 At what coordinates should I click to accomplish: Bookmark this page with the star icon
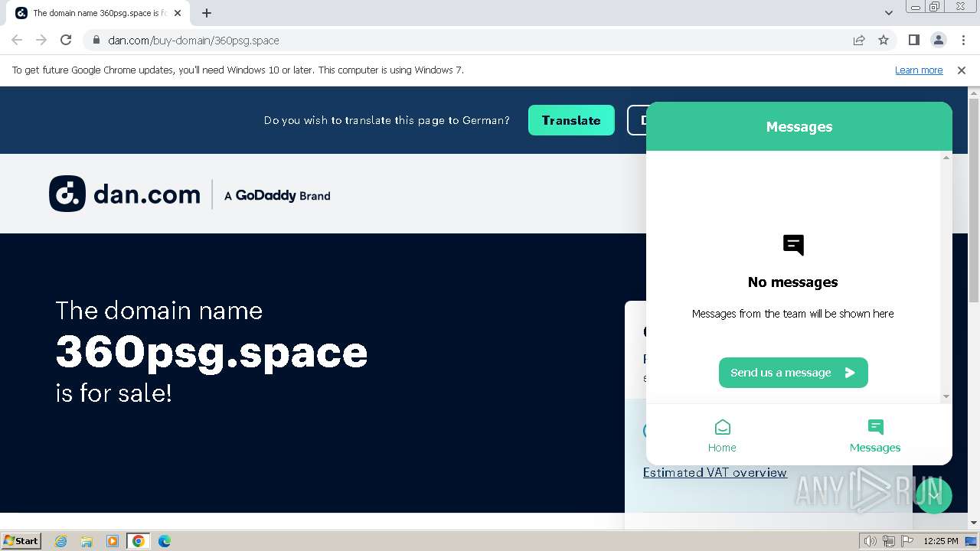click(x=884, y=40)
